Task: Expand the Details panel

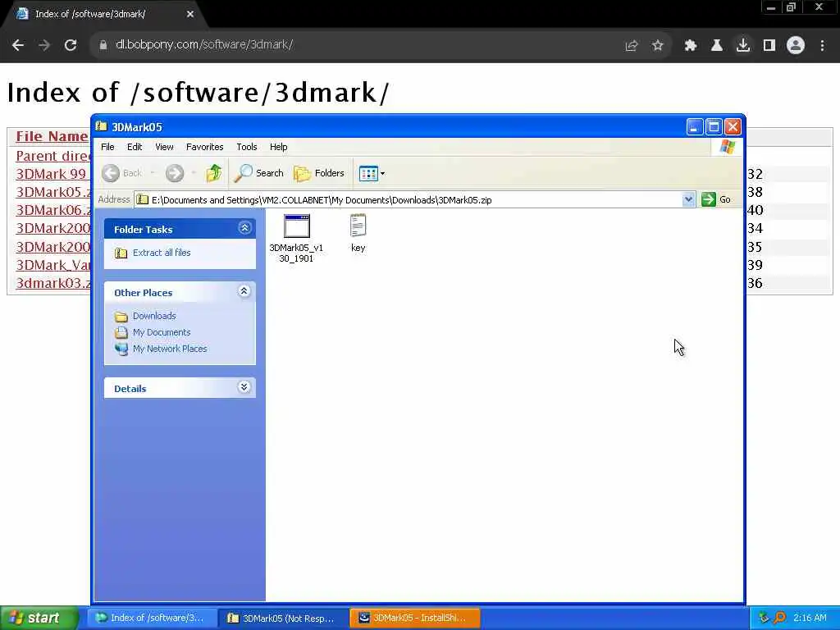Action: tap(244, 387)
